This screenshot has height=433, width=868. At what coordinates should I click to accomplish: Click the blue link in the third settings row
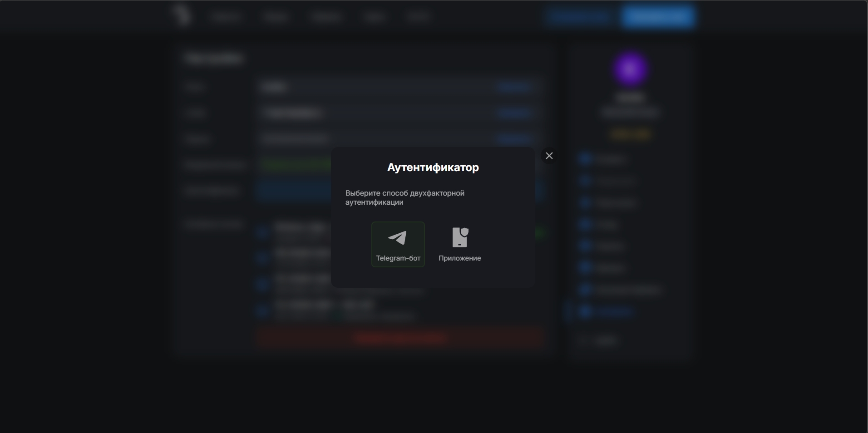point(513,138)
